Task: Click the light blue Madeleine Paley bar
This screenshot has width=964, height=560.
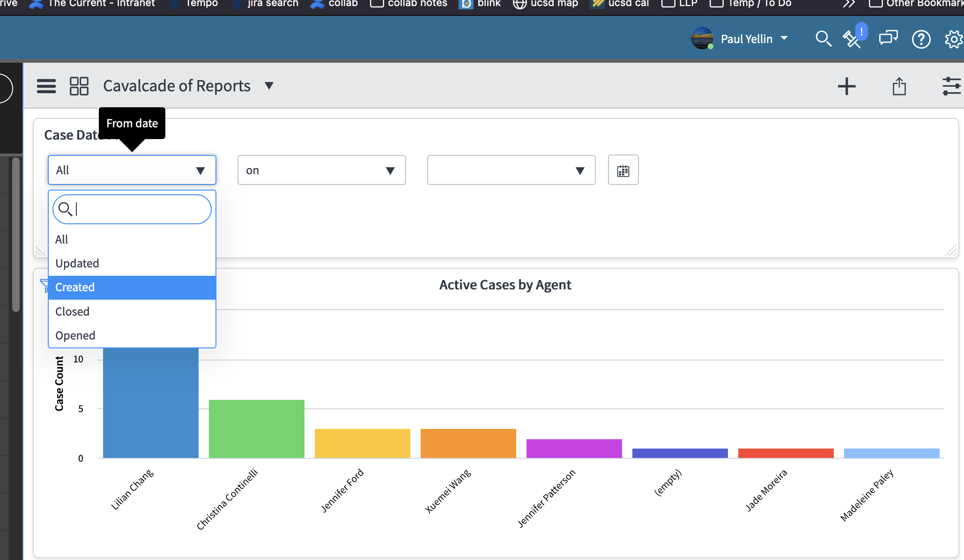Action: point(892,453)
